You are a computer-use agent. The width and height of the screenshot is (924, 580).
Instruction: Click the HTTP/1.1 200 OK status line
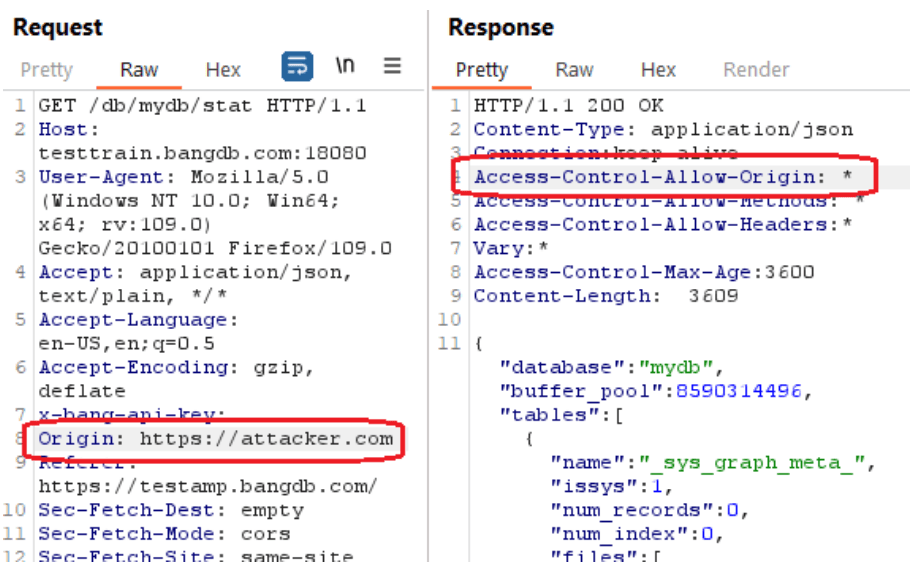(569, 106)
